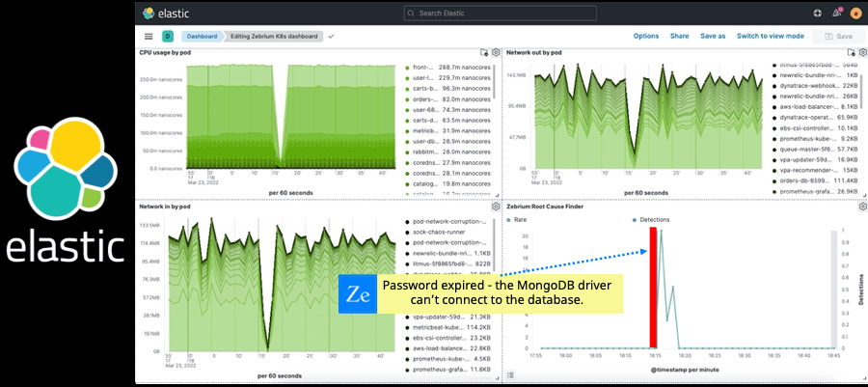Viewport: 868px width, 387px height.
Task: Select orders-db 111.4KB legend entry
Action: pyautogui.click(x=815, y=181)
